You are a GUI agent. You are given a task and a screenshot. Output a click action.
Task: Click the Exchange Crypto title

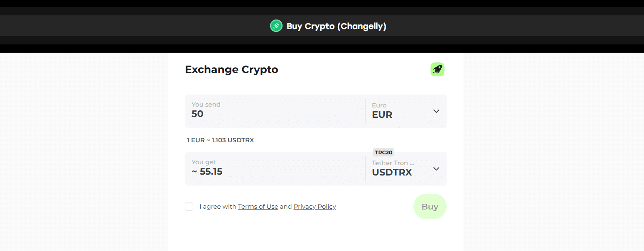[x=231, y=69]
